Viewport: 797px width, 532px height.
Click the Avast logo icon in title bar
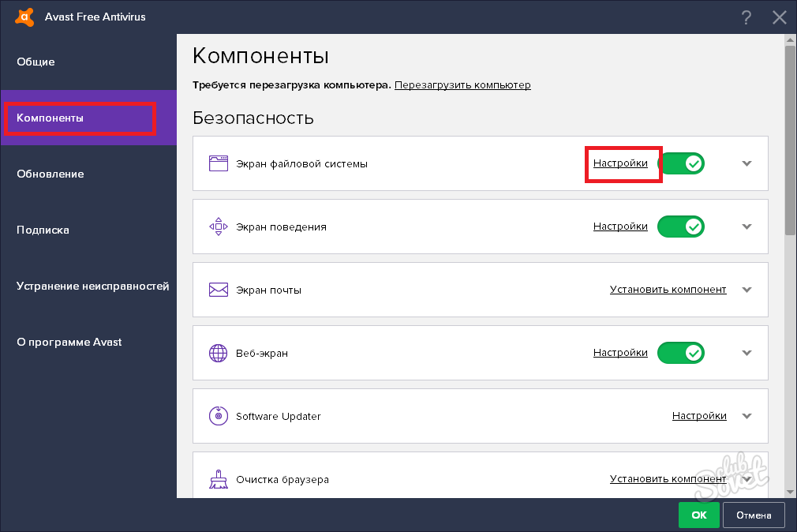[24, 17]
